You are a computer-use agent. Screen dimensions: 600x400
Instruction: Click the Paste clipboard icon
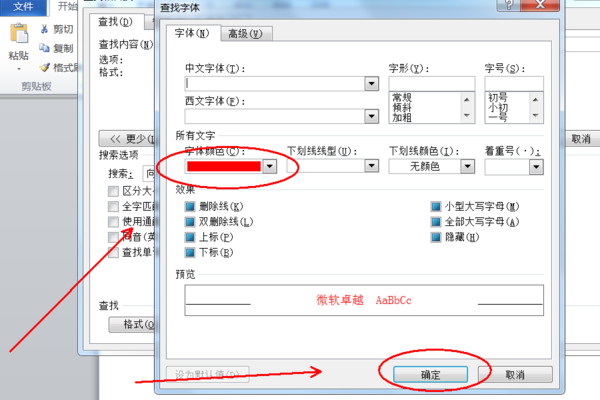19,34
